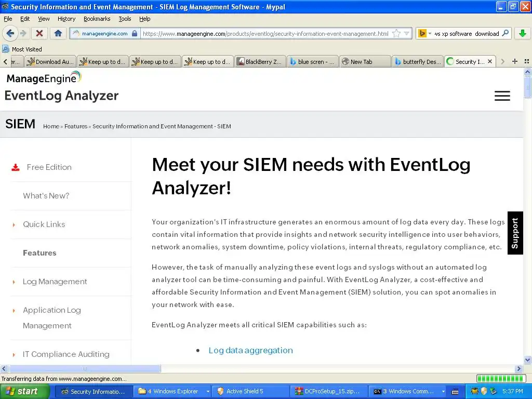
Task: Click the green page loading progress bar
Action: (x=501, y=378)
